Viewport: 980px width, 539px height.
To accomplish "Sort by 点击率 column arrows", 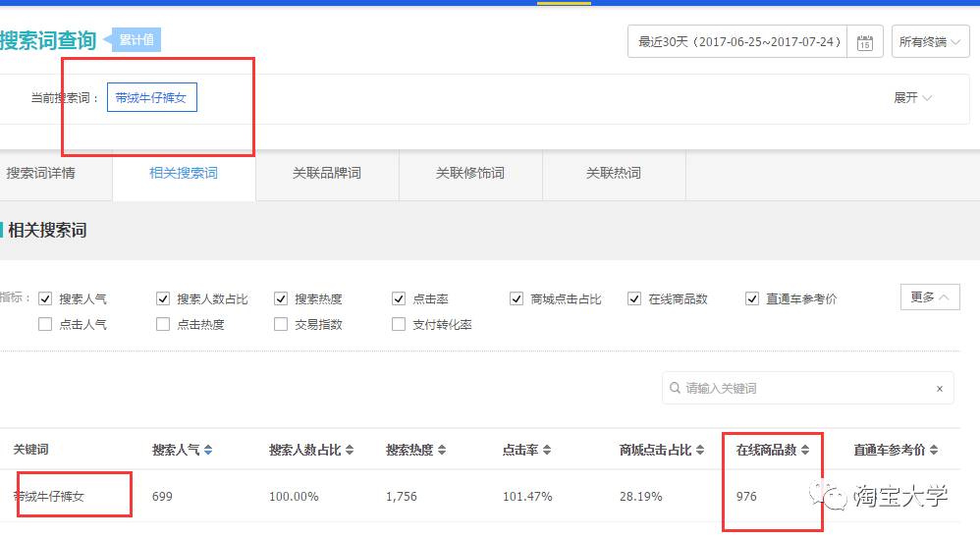I will 546,450.
